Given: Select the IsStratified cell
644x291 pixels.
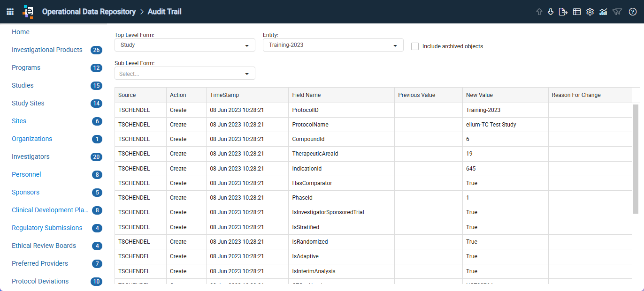Looking at the screenshot, I should pyautogui.click(x=342, y=227).
